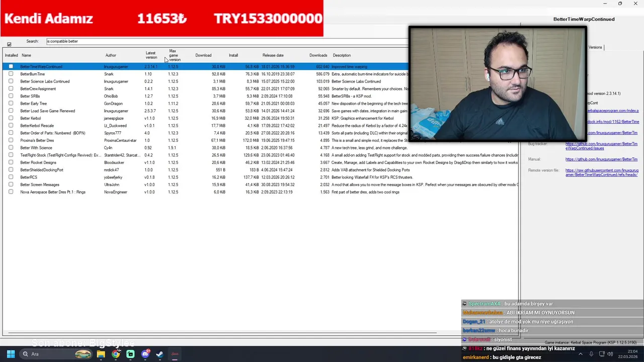644x362 pixels.
Task: Check install box for Better Screen Messages
Action: (11, 185)
